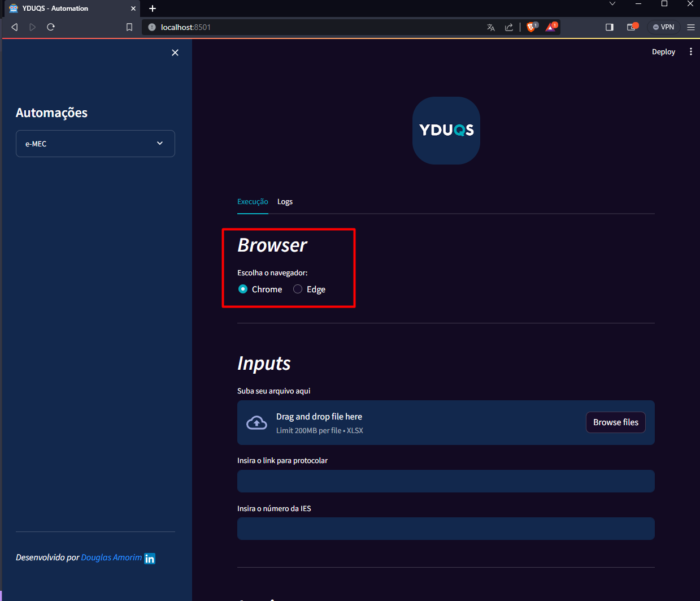700x601 pixels.
Task: Open the e-MEC automation dropdown
Action: pyautogui.click(x=95, y=144)
